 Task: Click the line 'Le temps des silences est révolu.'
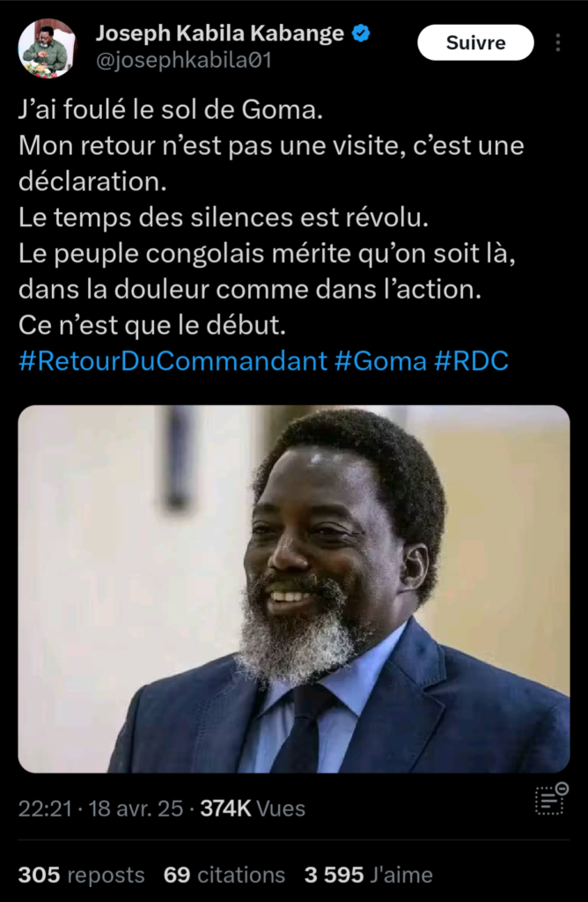tap(224, 218)
